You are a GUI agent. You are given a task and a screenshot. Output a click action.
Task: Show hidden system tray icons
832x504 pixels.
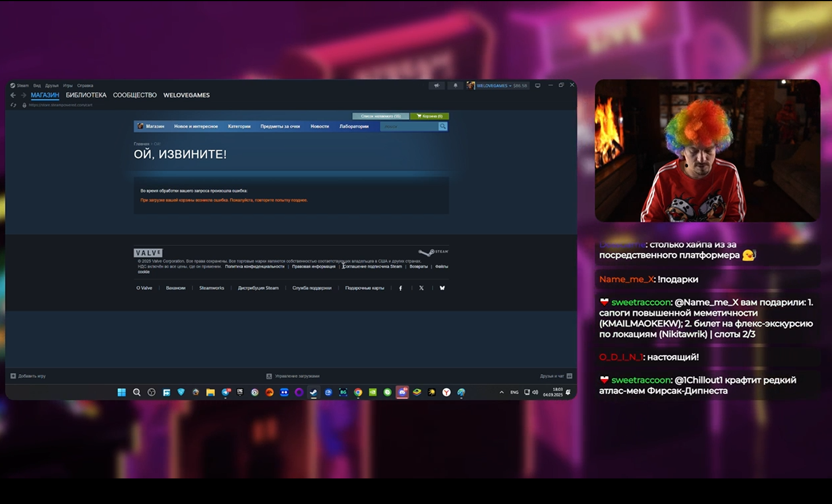pos(502,392)
